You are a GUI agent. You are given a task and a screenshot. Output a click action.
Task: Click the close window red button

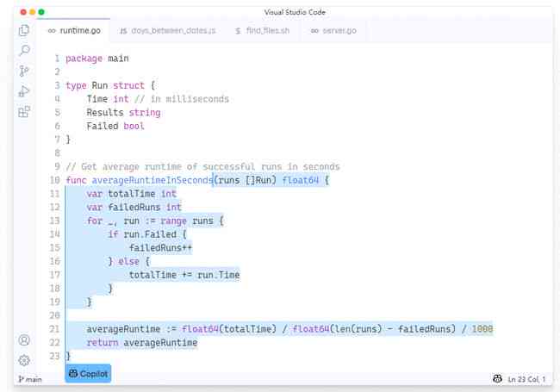click(23, 12)
